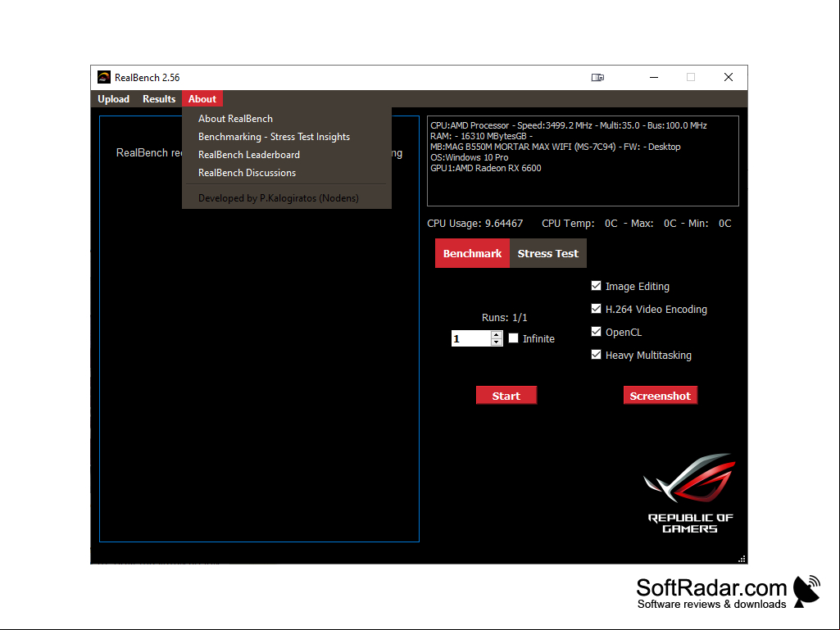840x630 pixels.
Task: Click the GPU1:AMD Radeon RX 6600 line
Action: click(x=486, y=168)
